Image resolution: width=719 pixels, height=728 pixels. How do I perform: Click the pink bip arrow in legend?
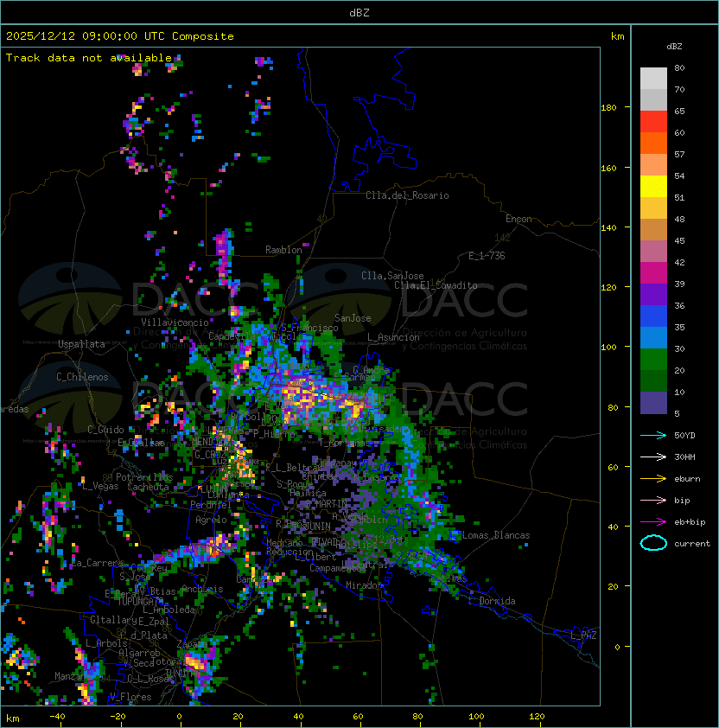point(653,500)
